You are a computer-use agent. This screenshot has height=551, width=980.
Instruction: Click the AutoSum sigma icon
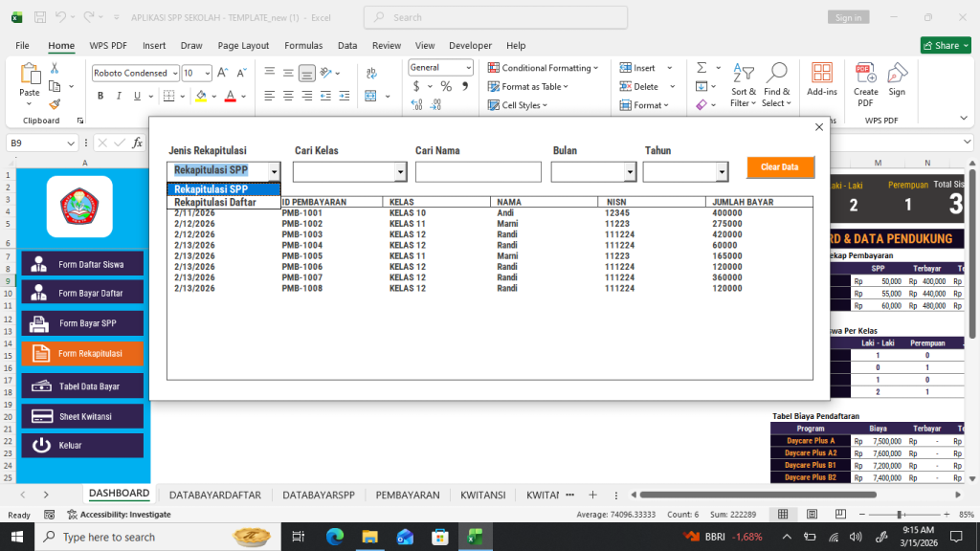pos(702,68)
